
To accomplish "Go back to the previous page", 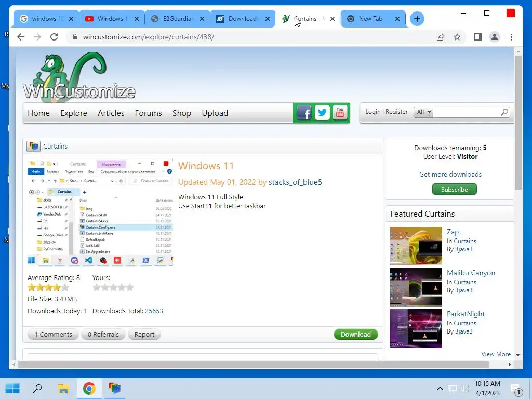I will 21,37.
